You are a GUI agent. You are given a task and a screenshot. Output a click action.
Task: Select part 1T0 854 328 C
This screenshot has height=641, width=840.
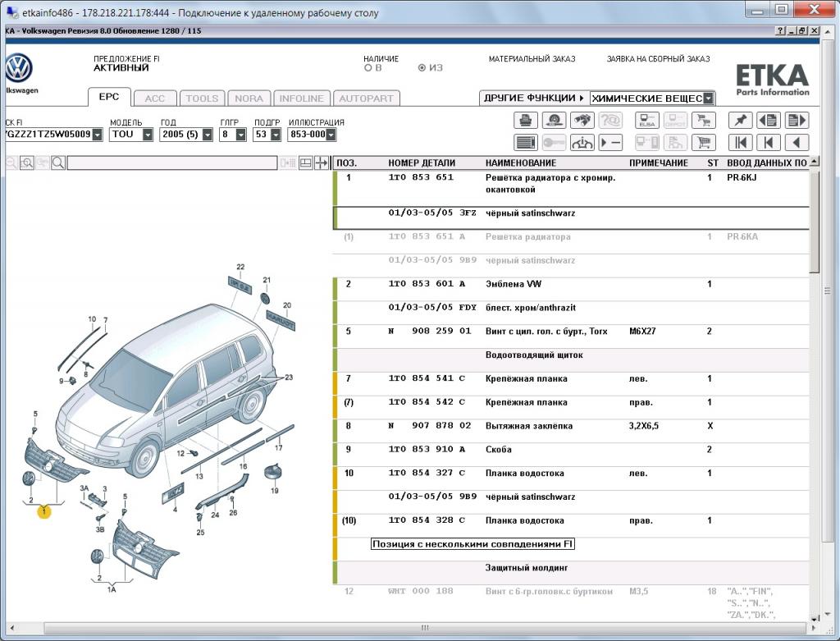(x=427, y=520)
